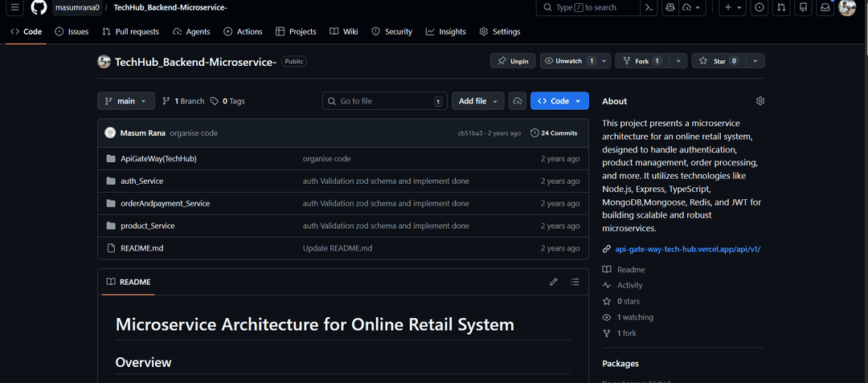Viewport: 868px width, 383px height.
Task: Open the Wiki tab
Action: point(344,31)
